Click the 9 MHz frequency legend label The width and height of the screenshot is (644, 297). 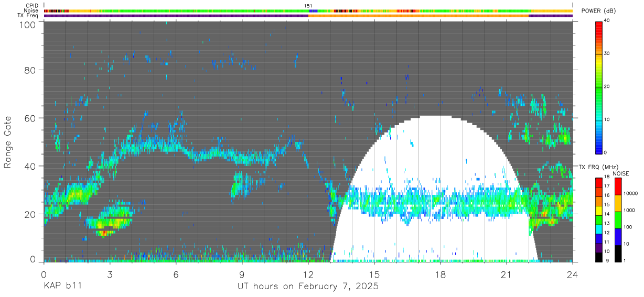pyautogui.click(x=607, y=261)
